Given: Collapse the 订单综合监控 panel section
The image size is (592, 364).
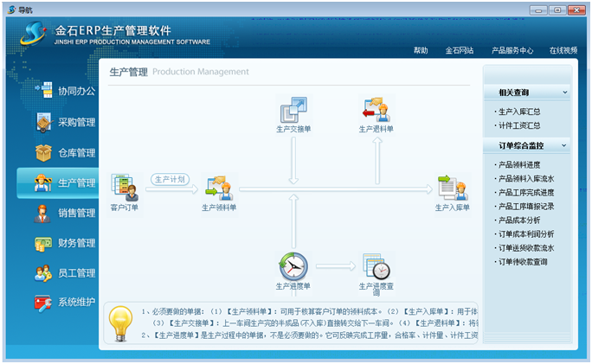Looking at the screenshot, I should 564,146.
